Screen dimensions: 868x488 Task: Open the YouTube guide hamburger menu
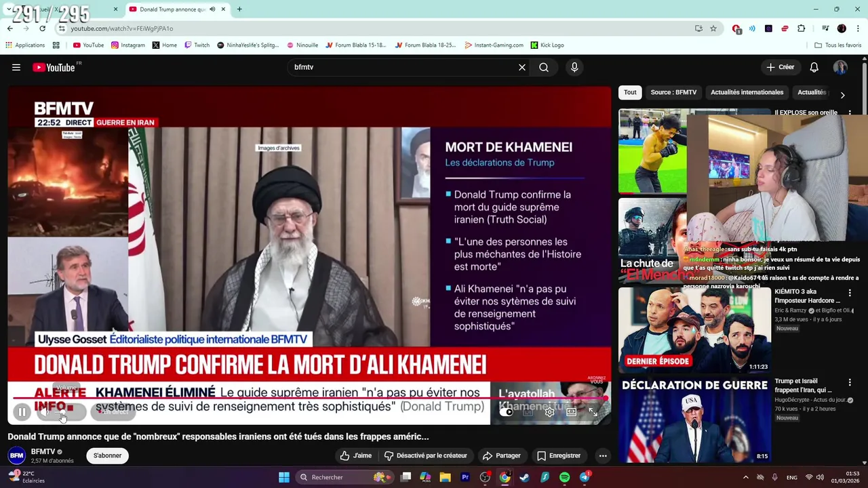16,67
